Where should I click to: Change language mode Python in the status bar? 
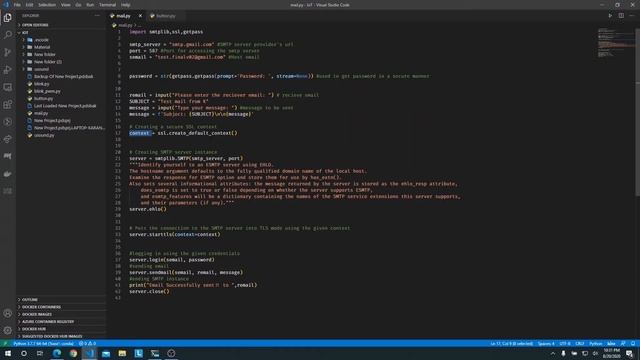596,344
